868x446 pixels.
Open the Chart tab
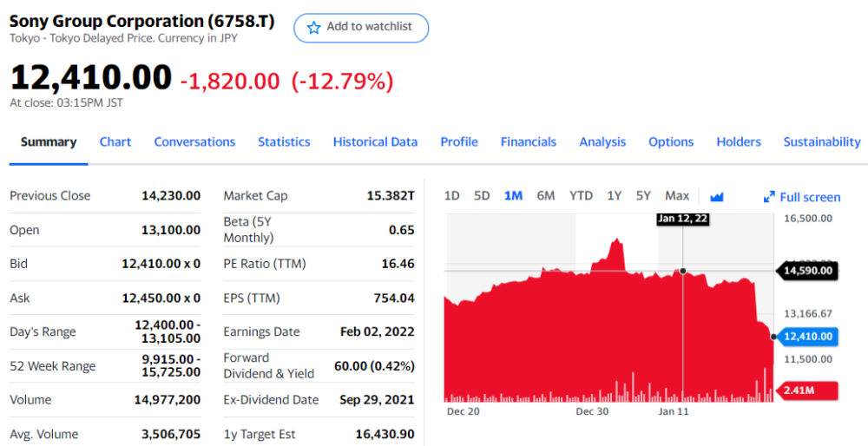(115, 142)
